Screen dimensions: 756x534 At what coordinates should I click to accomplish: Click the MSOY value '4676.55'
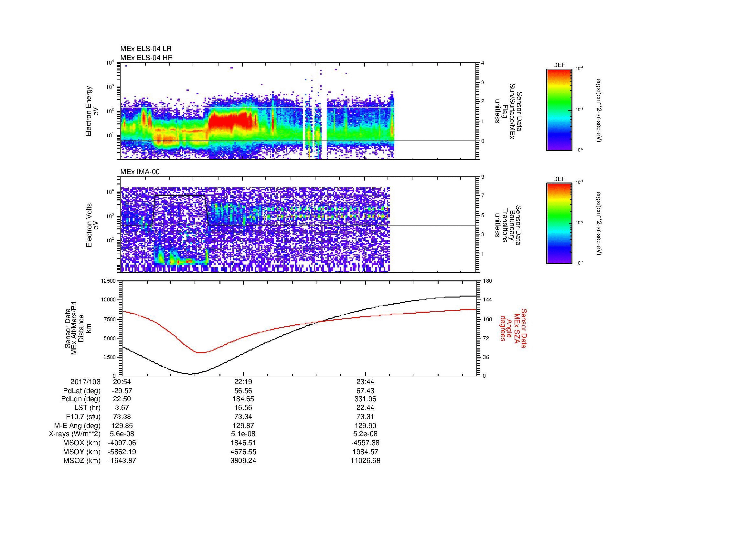[243, 452]
